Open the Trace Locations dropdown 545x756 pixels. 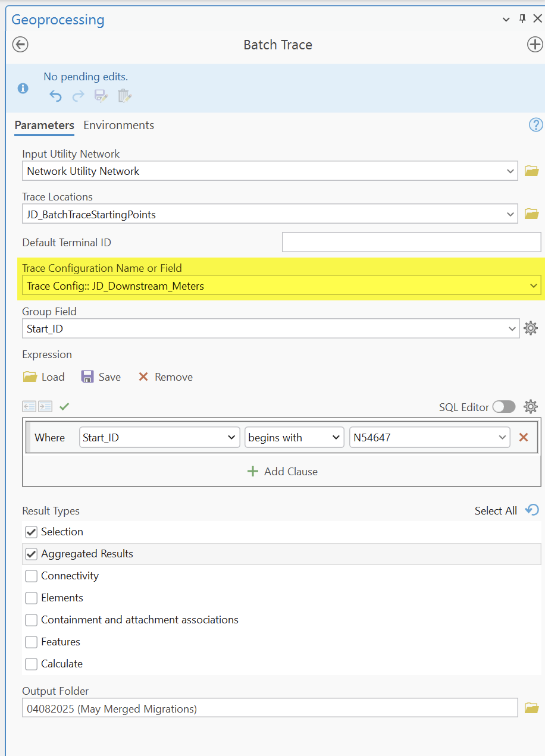tap(510, 214)
